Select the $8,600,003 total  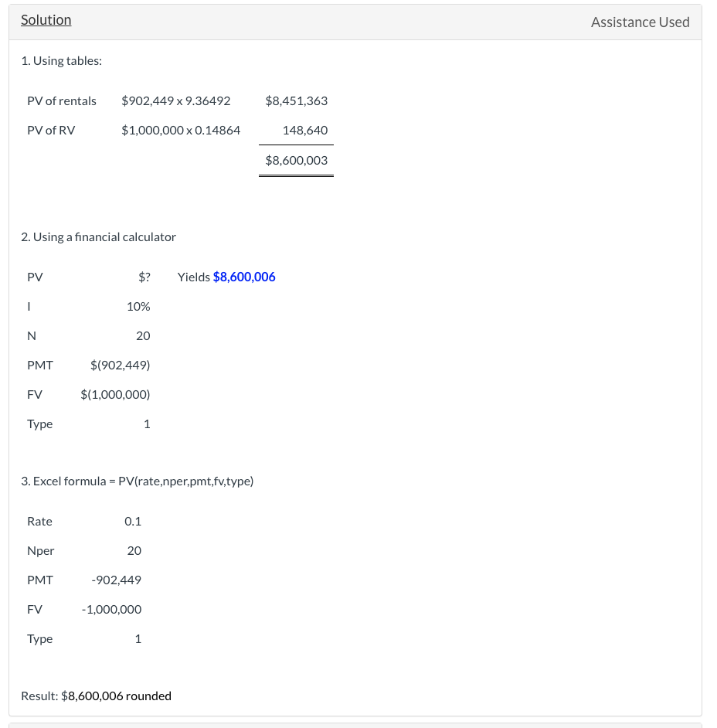296,160
